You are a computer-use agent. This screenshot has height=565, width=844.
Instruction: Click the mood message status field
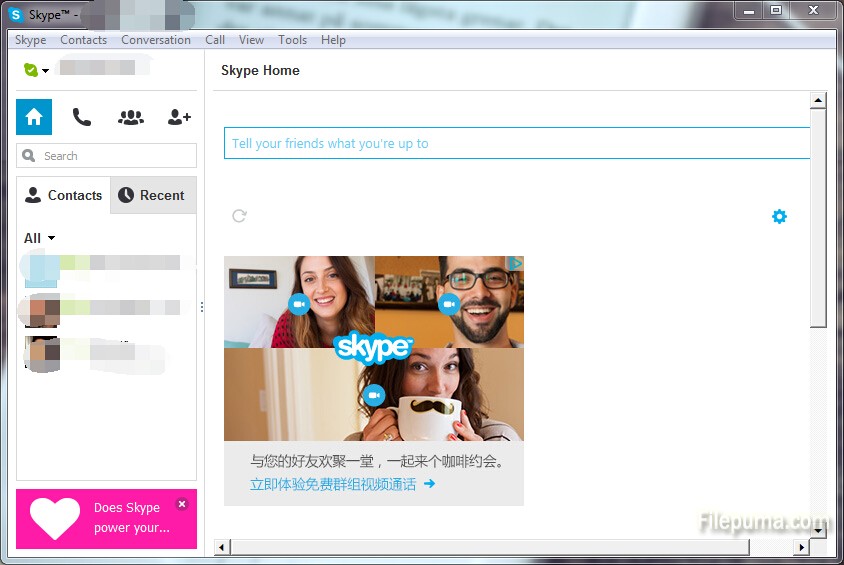pyautogui.click(x=515, y=143)
